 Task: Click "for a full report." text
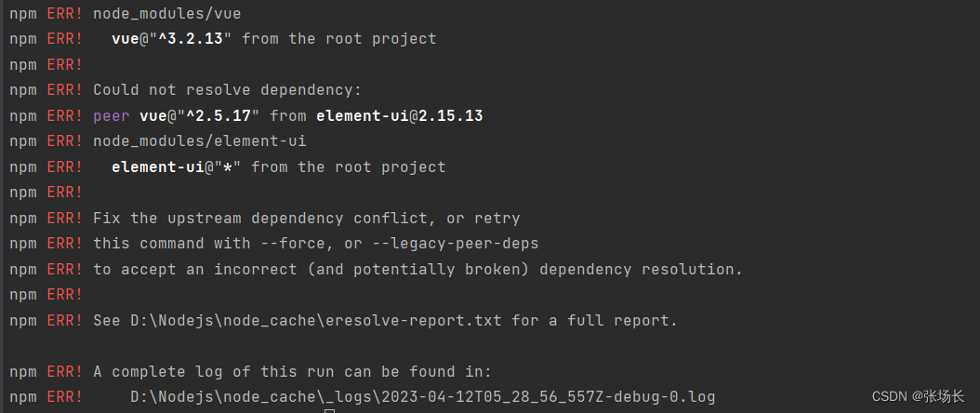[594, 321]
